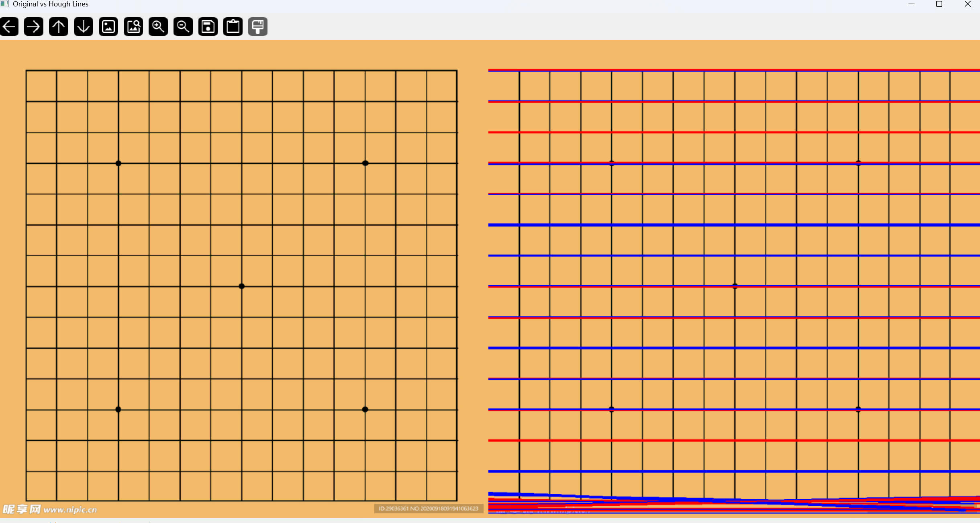Maximize the Original vs Hough Lines window
The height and width of the screenshot is (523, 980).
tap(939, 4)
